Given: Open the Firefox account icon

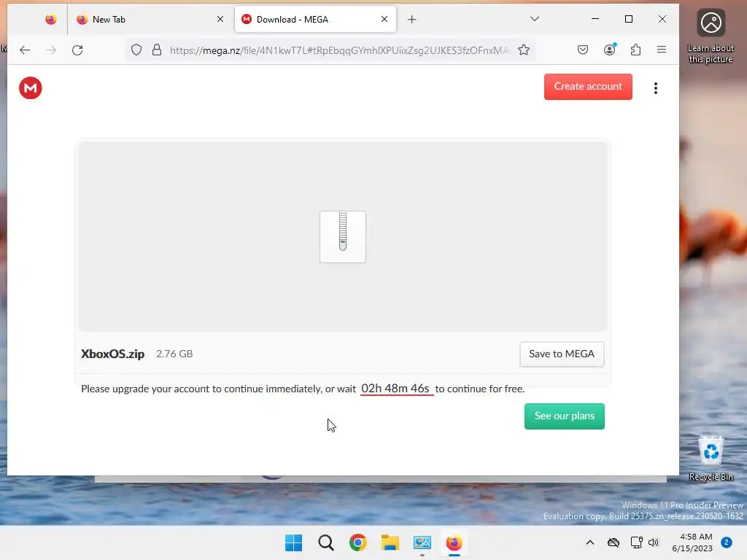Looking at the screenshot, I should [609, 50].
